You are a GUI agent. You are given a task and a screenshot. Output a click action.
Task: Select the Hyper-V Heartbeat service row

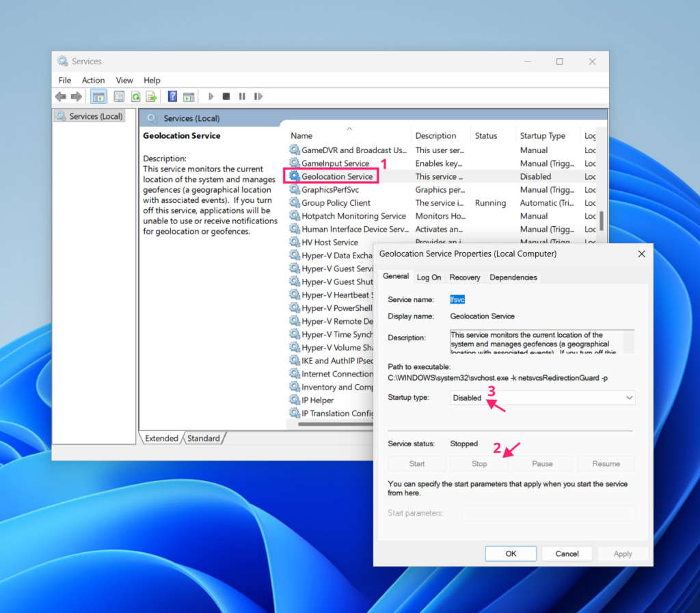coord(331,295)
